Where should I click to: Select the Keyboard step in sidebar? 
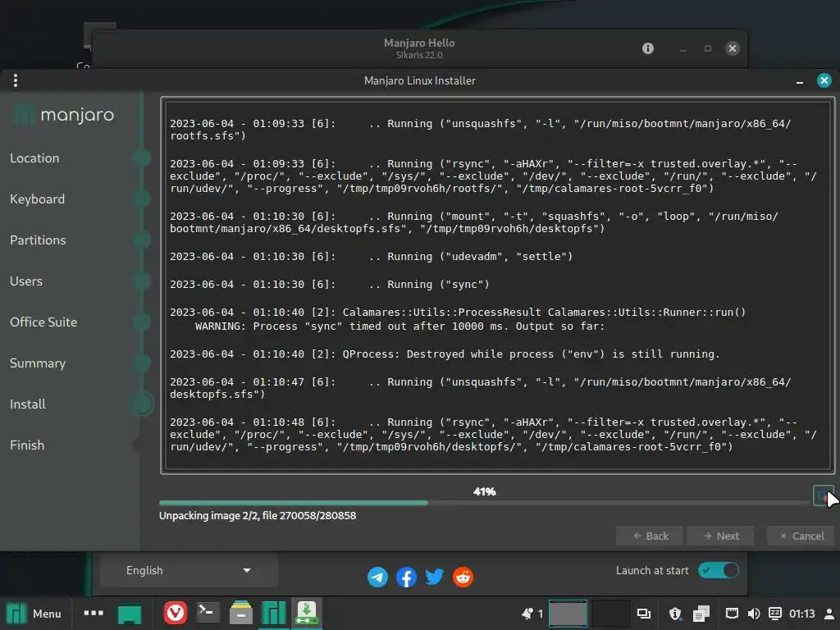[x=38, y=199]
